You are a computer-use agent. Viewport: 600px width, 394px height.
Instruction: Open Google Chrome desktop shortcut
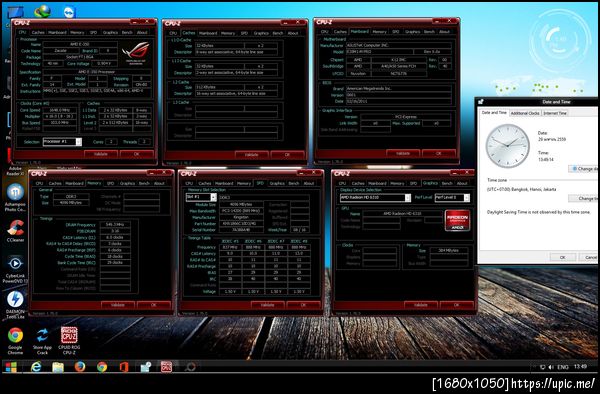(x=15, y=340)
